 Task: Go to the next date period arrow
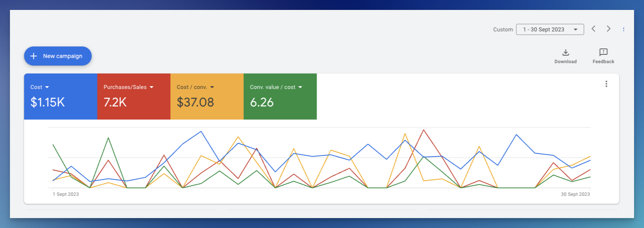tap(609, 29)
